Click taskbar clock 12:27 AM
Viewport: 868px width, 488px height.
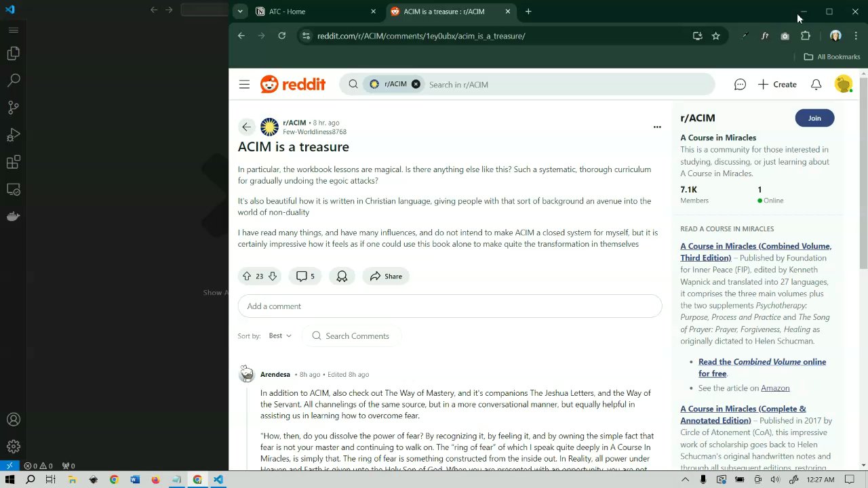click(x=821, y=479)
